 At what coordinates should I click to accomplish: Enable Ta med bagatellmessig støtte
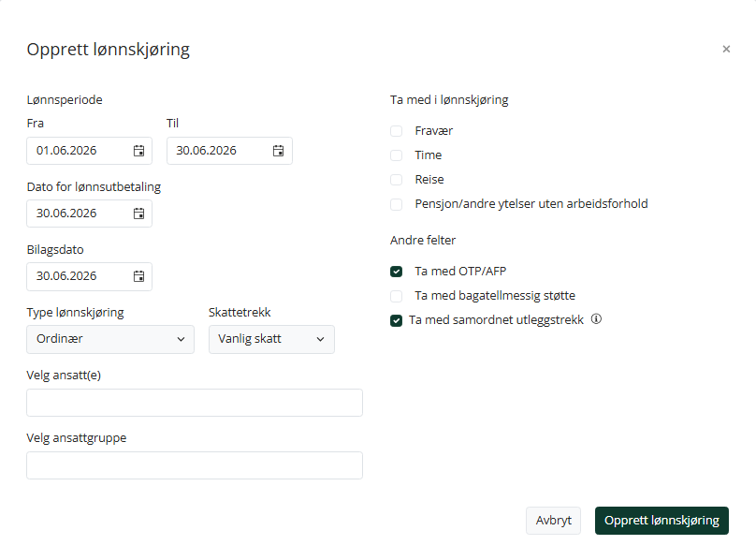(397, 296)
